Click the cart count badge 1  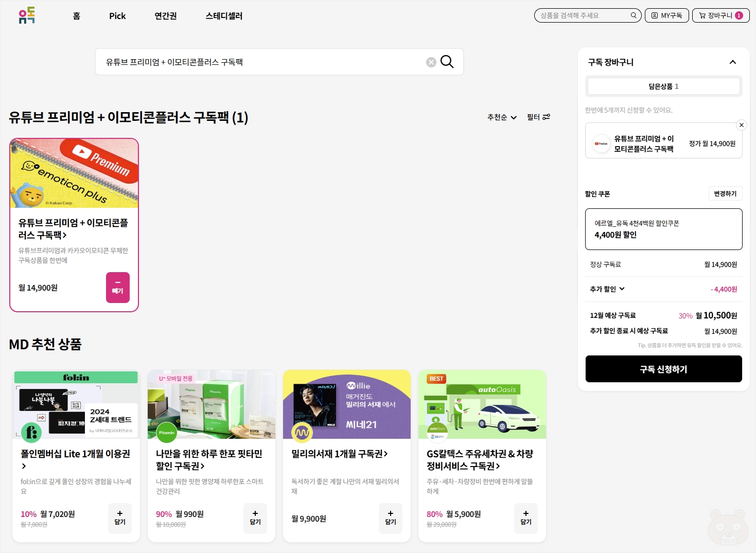[739, 15]
